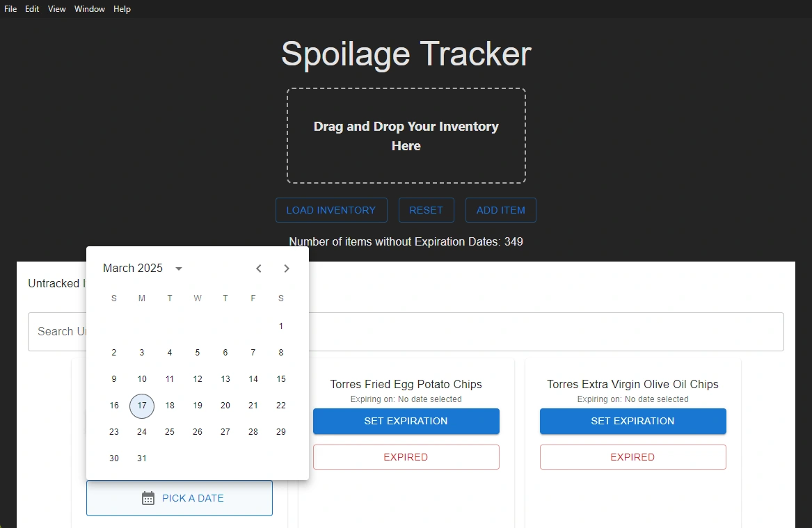Click the Load Inventory button
This screenshot has height=528, width=812.
(x=331, y=210)
